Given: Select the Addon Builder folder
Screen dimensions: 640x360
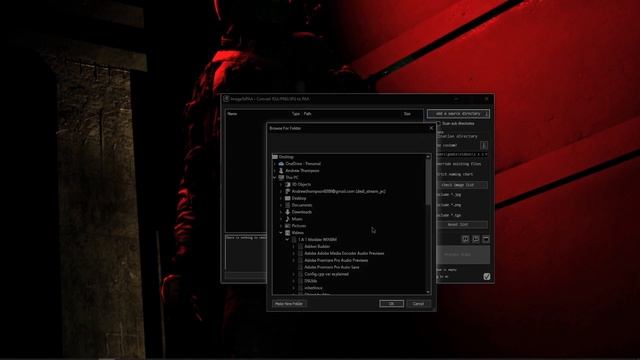Looking at the screenshot, I should (317, 247).
